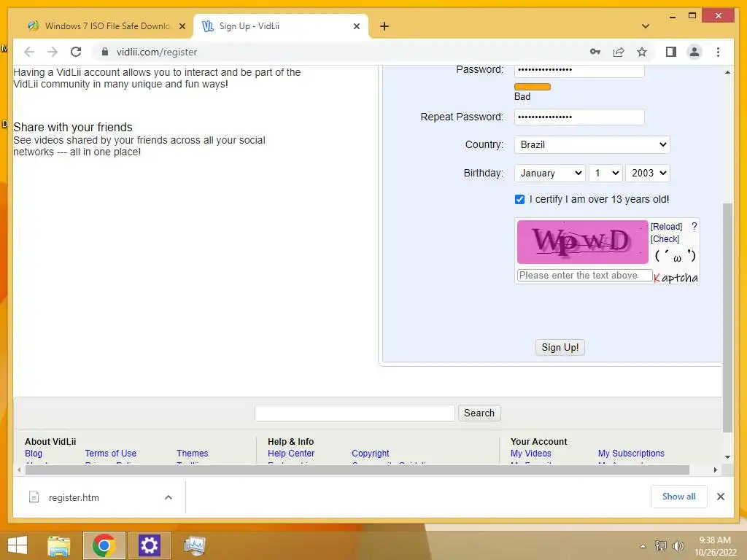Open the Blog link
Screen dimensions: 747x560
click(x=34, y=454)
